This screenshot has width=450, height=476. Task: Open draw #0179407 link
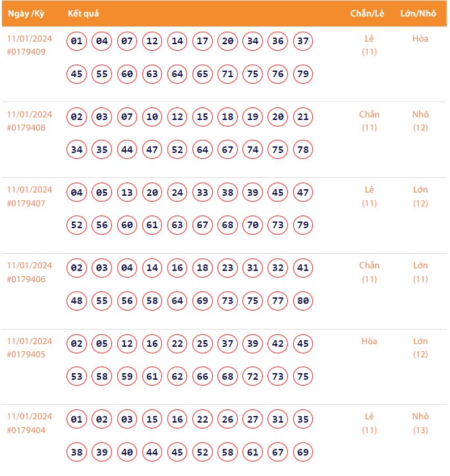(26, 203)
